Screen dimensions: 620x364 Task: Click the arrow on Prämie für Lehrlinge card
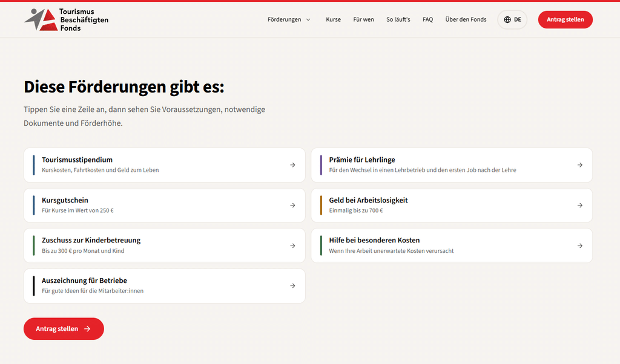579,165
